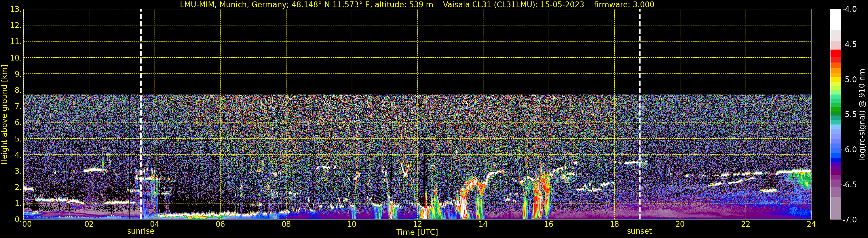Click the time axis tick label '10'
868x238 pixels.
(352, 224)
